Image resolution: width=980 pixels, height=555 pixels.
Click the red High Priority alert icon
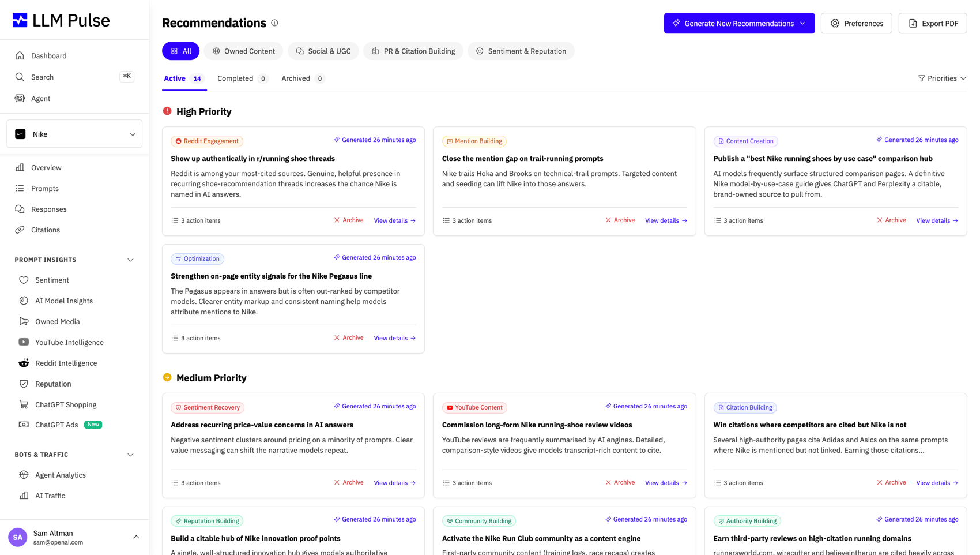167,111
